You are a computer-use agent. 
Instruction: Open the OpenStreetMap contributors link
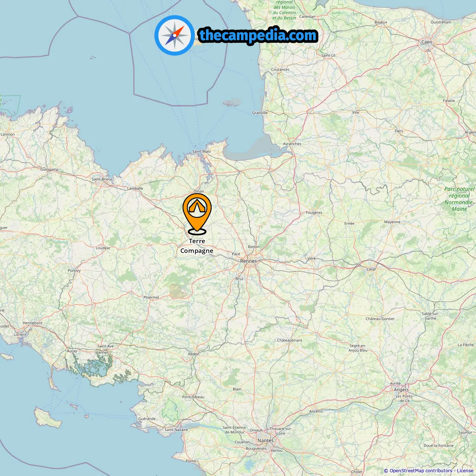(x=421, y=471)
